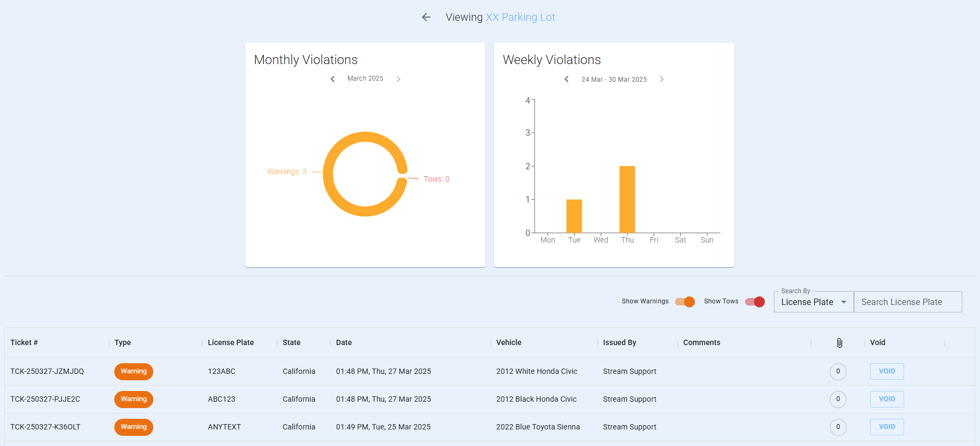Click the orange warnings donut chart ring

pyautogui.click(x=328, y=174)
